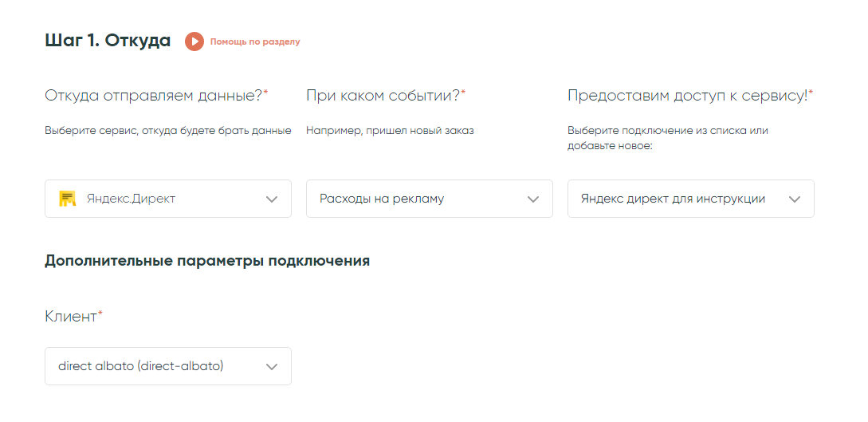The height and width of the screenshot is (422, 868).
Task: Click the hint "Выберите сервис, откуда будете брать данные"
Action: [167, 130]
